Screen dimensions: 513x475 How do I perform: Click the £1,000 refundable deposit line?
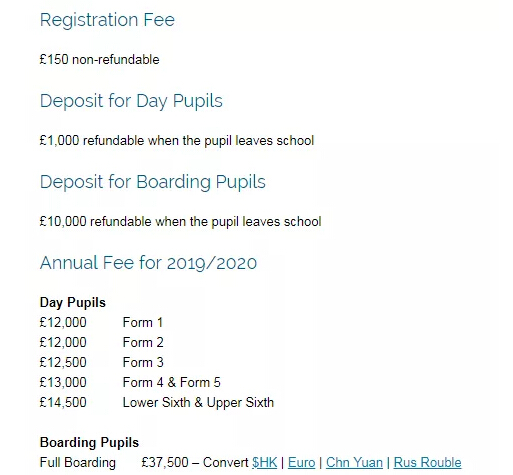coord(177,140)
